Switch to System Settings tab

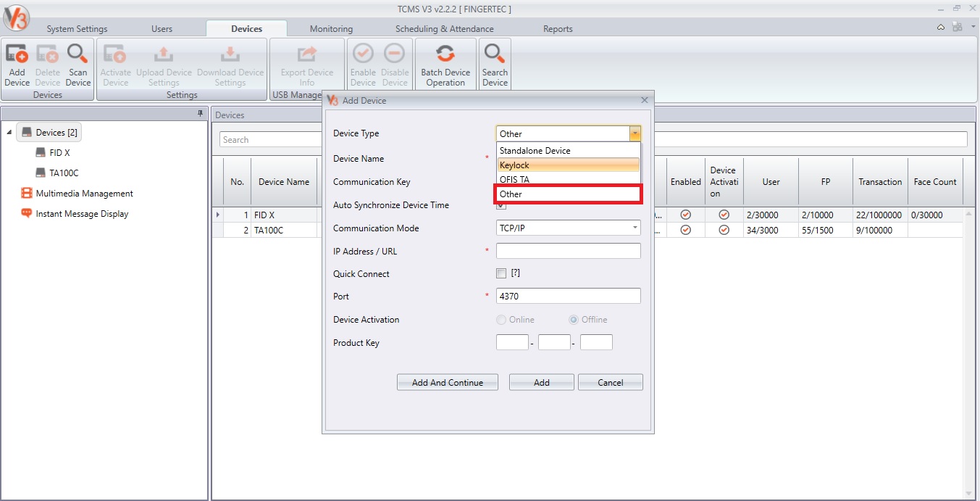point(77,29)
